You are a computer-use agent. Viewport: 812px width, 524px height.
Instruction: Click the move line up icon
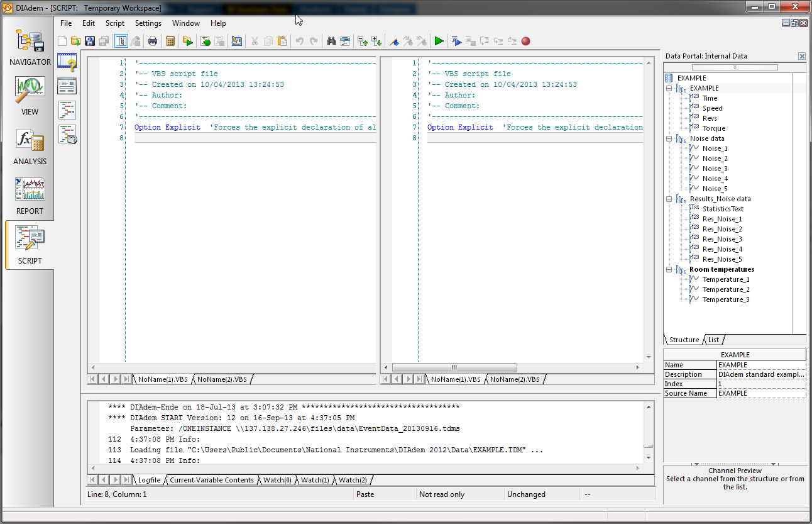363,41
